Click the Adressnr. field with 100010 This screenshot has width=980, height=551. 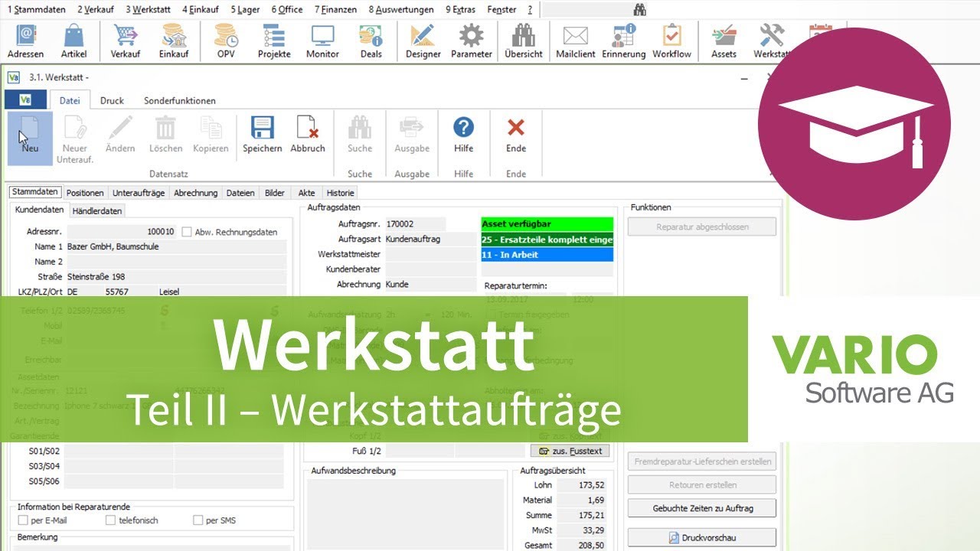[x=122, y=232]
